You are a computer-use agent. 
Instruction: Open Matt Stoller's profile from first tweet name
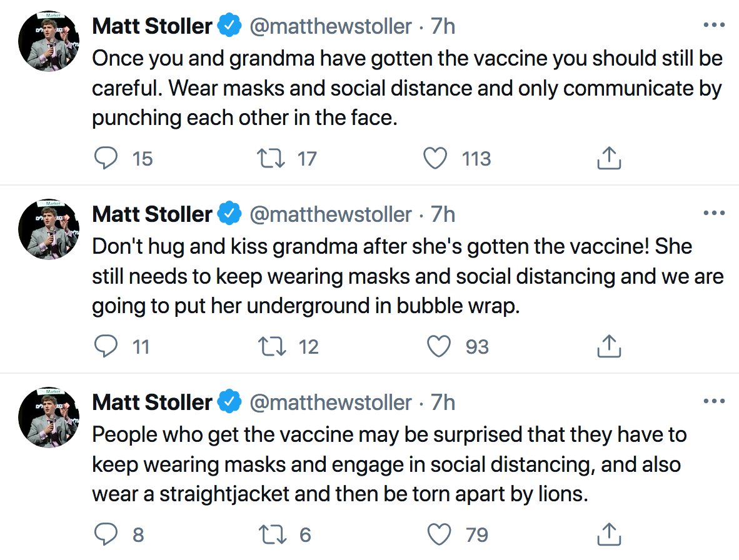[x=153, y=26]
